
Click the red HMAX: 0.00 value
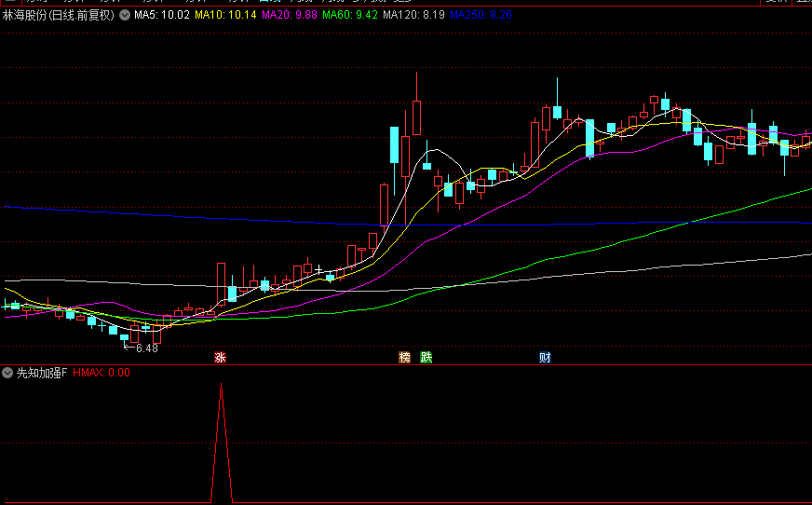pos(101,373)
